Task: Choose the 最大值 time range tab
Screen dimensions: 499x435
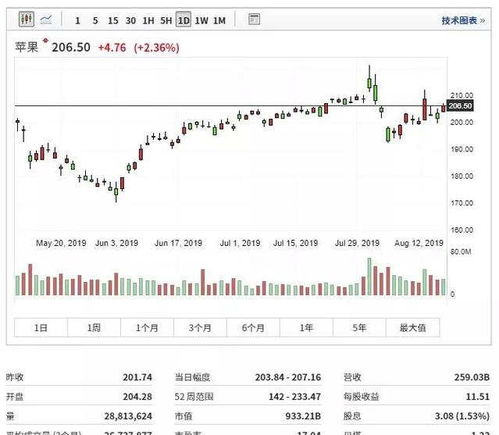Action: click(413, 328)
